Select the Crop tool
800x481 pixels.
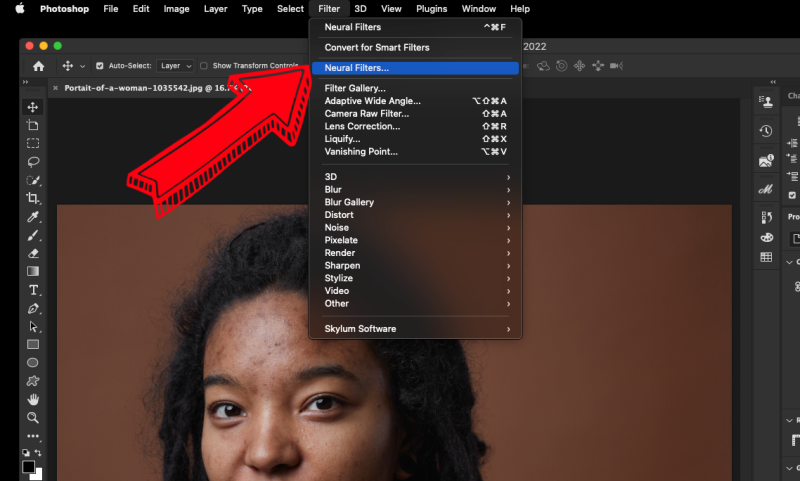click(33, 198)
